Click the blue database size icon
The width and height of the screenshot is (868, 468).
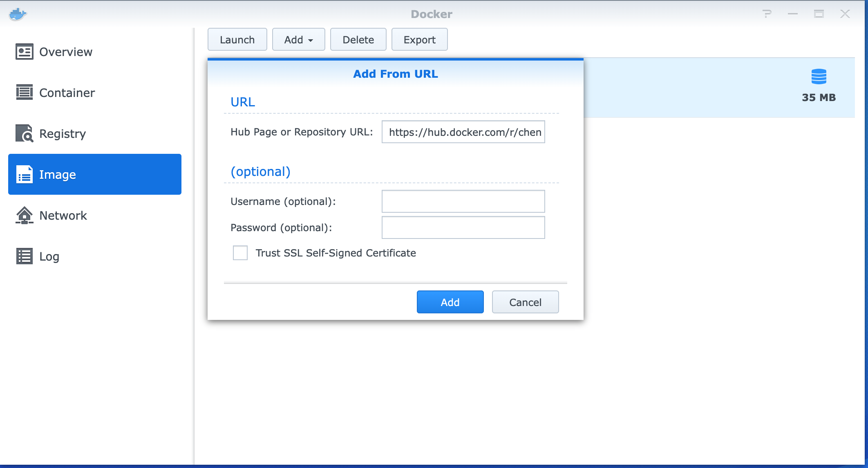[x=819, y=77]
